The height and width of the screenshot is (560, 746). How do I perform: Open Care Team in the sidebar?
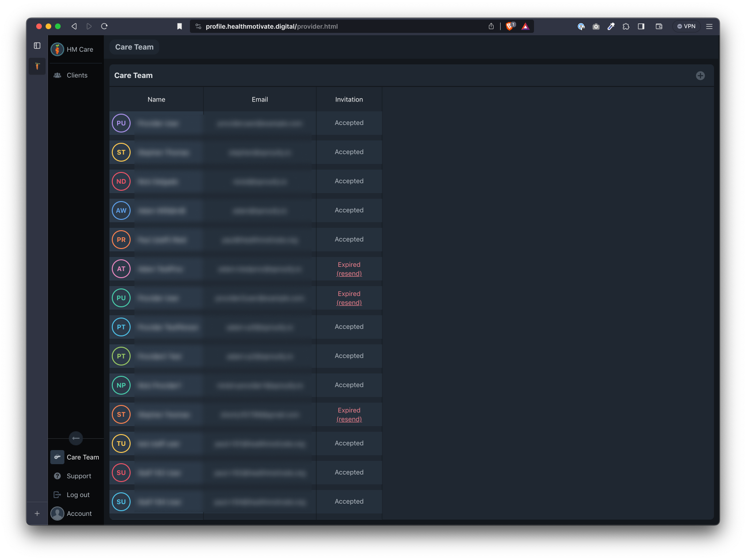coord(76,457)
